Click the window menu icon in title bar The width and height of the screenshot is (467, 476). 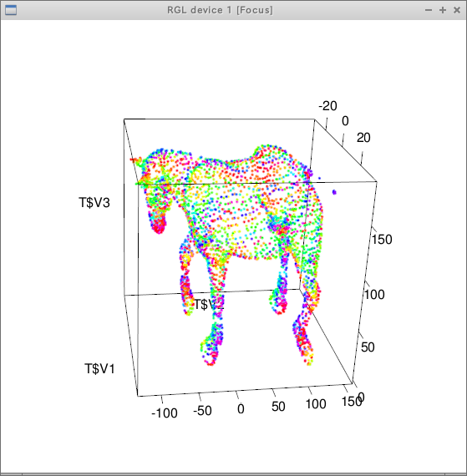(x=11, y=10)
